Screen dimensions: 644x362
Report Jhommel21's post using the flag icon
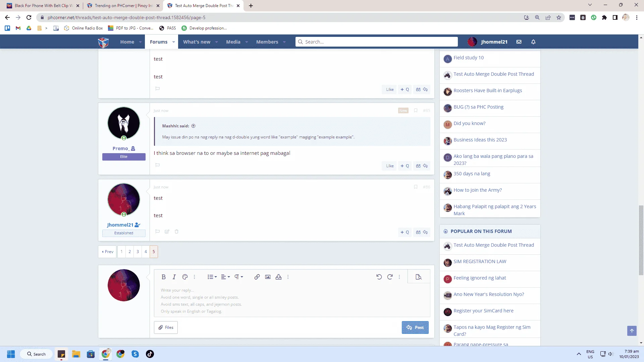click(x=157, y=232)
